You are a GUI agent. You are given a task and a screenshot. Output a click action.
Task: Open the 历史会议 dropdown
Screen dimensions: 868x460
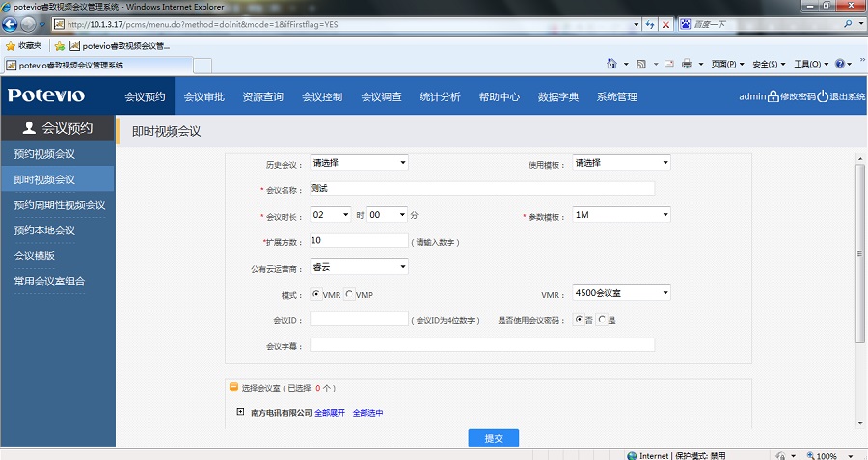(359, 163)
